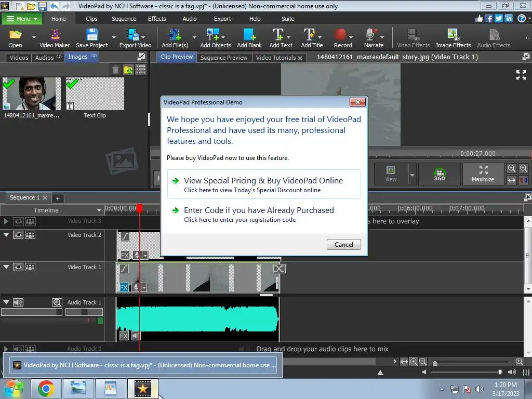Toggle the group lock icon on Video Track 2
532x399 pixels.
coord(30,235)
